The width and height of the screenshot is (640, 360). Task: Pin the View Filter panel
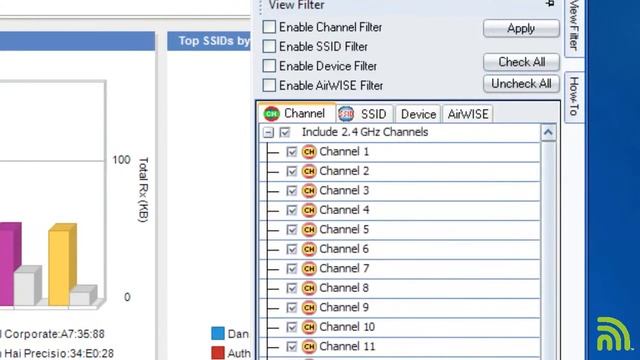550,4
